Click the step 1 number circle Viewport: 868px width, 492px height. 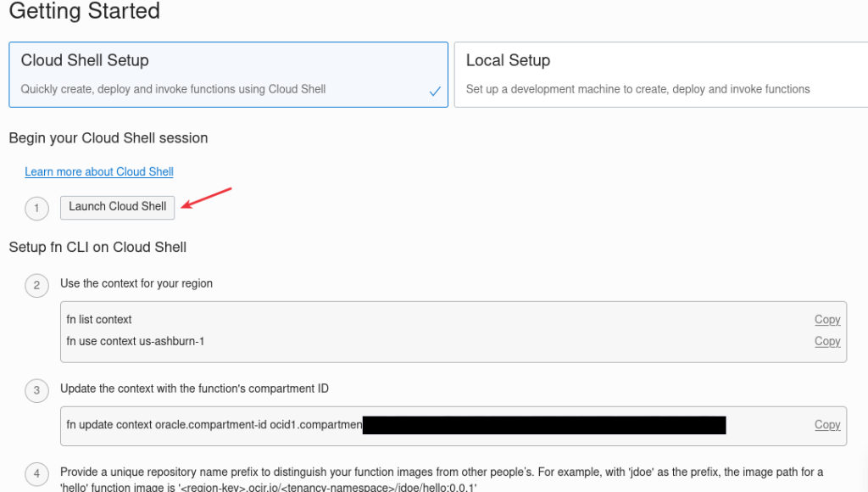coord(36,208)
